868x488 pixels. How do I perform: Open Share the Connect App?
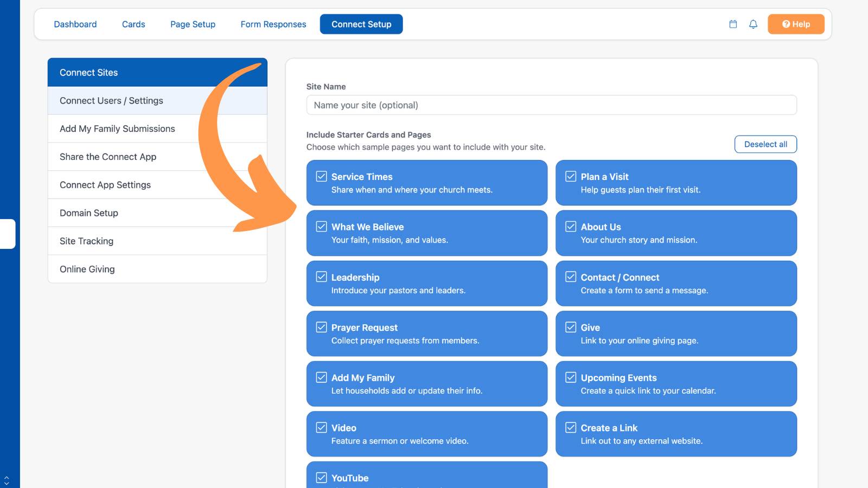[157, 157]
